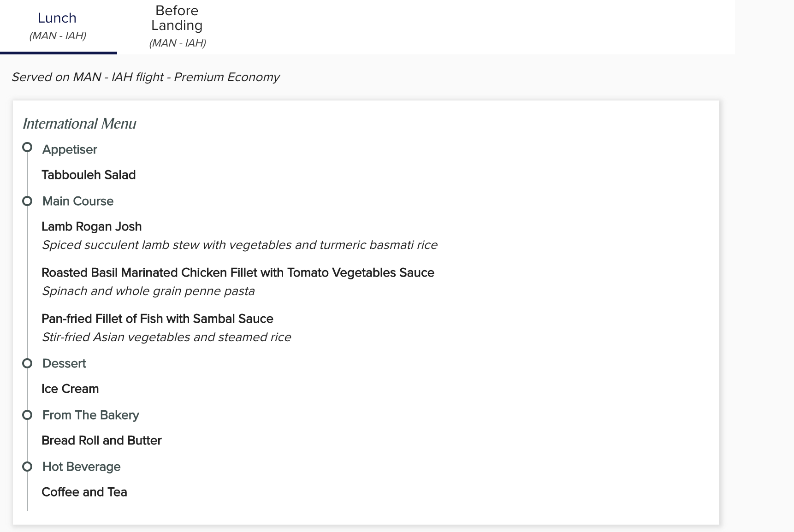Image resolution: width=794 pixels, height=532 pixels.
Task: Click the Appetiser timeline circle marker
Action: (x=27, y=148)
